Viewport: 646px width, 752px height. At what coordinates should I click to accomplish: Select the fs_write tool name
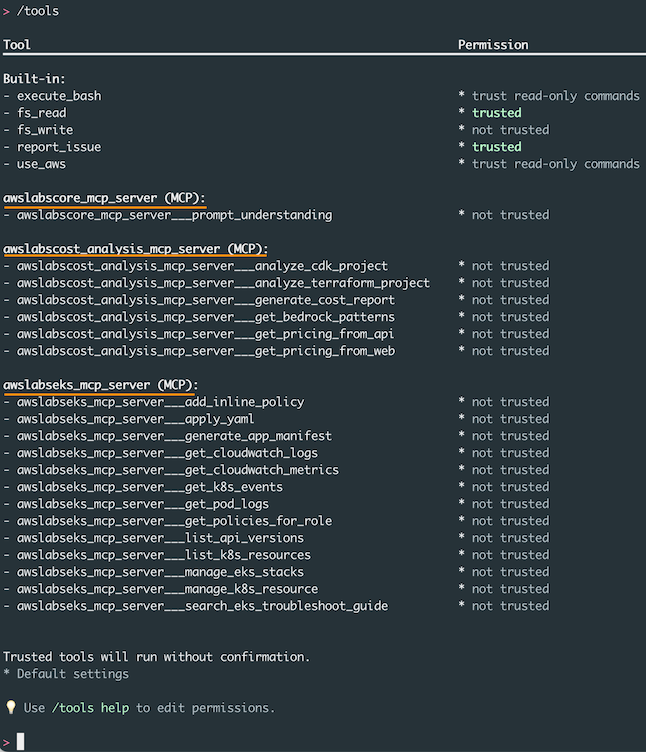tap(45, 130)
